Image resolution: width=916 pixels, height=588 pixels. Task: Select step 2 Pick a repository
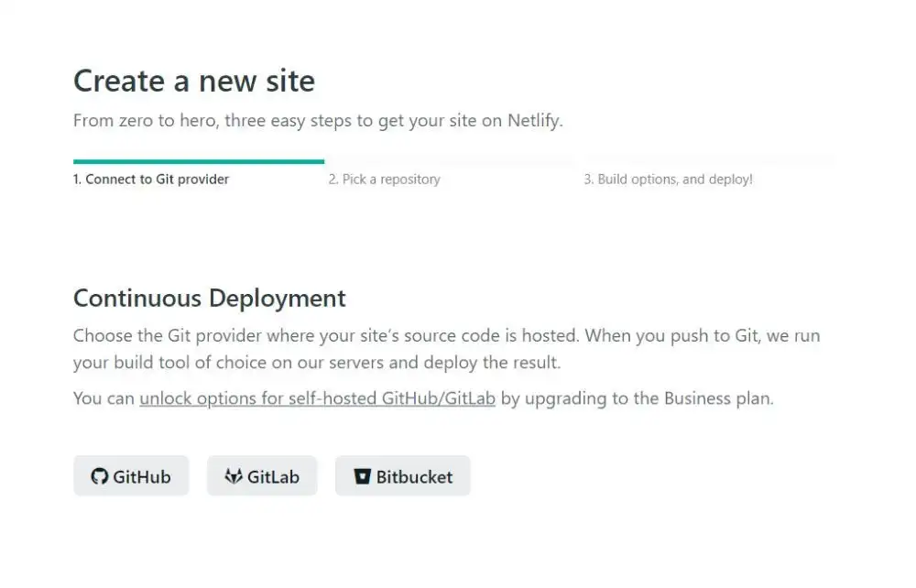[385, 179]
